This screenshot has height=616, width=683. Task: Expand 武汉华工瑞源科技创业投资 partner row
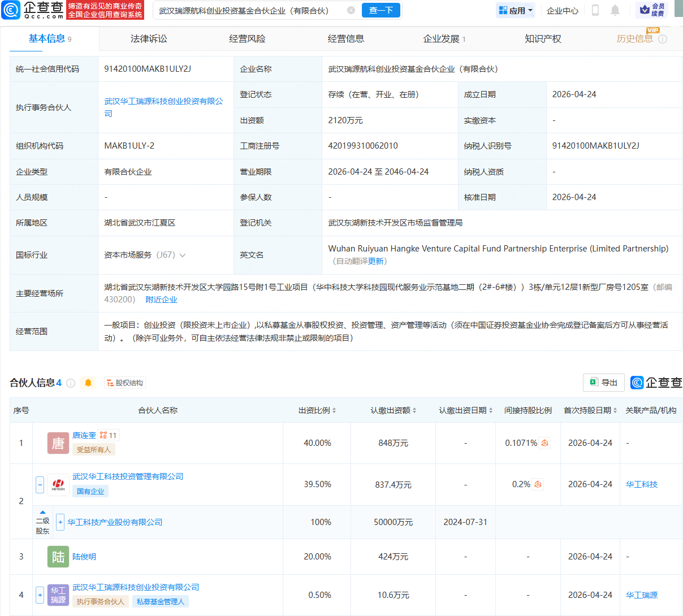coord(40,595)
